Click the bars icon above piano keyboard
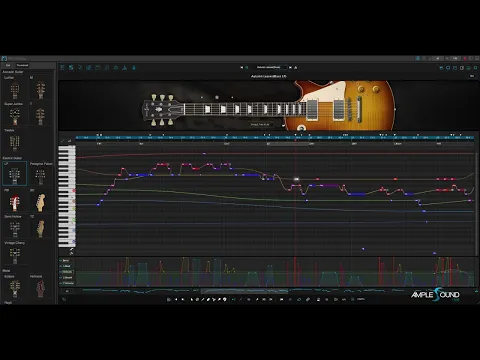The height and width of the screenshot is (360, 480). [69, 141]
